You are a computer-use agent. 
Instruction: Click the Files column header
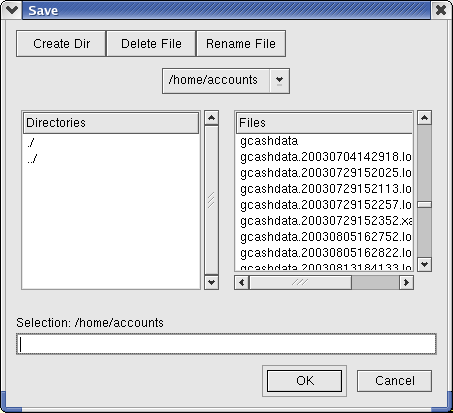[x=324, y=123]
